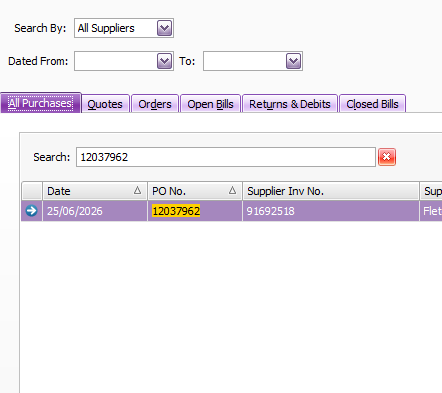442x393 pixels.
Task: Open the Quotes tab
Action: tap(105, 104)
